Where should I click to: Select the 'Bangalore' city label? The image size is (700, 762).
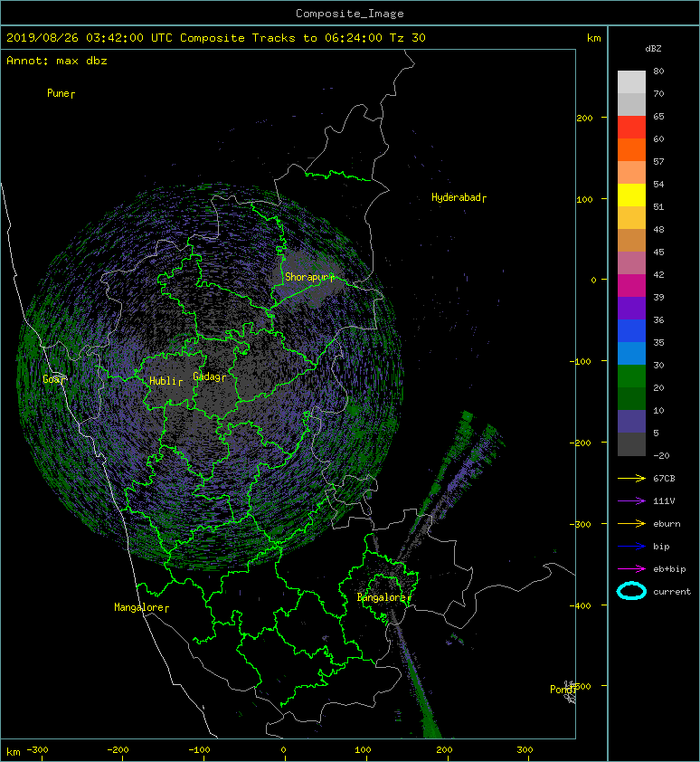382,597
